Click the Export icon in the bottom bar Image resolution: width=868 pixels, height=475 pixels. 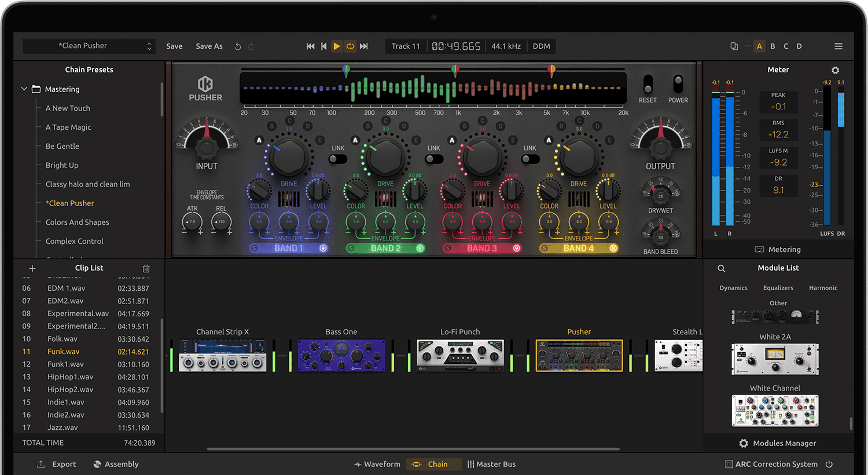41,464
